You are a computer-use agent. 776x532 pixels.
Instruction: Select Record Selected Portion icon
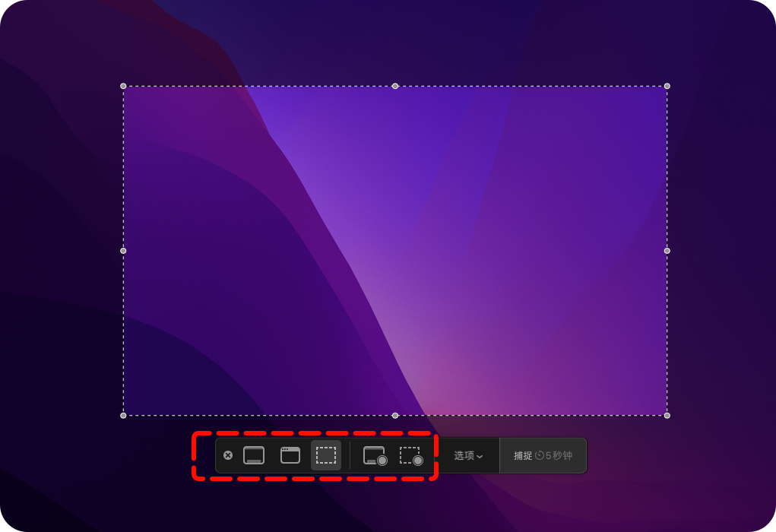point(411,455)
